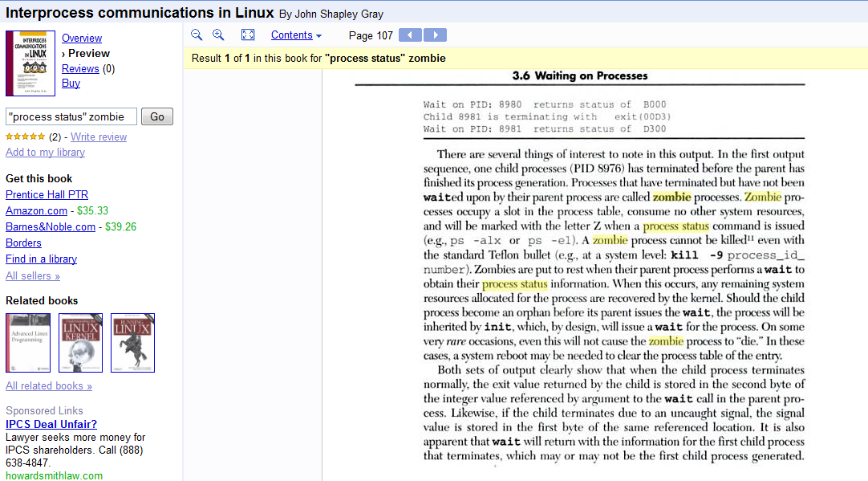868x481 pixels.
Task: Open the howardsmithlaw.com ad link
Action: tap(55, 475)
